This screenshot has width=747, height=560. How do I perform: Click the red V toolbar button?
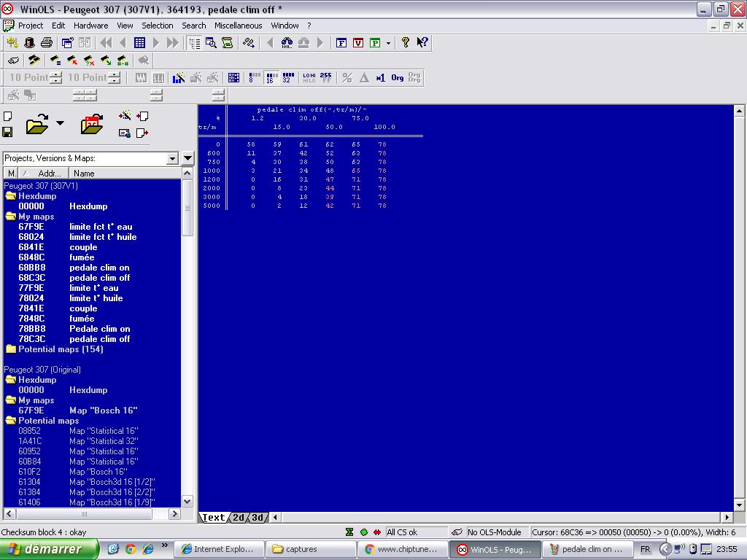(357, 43)
